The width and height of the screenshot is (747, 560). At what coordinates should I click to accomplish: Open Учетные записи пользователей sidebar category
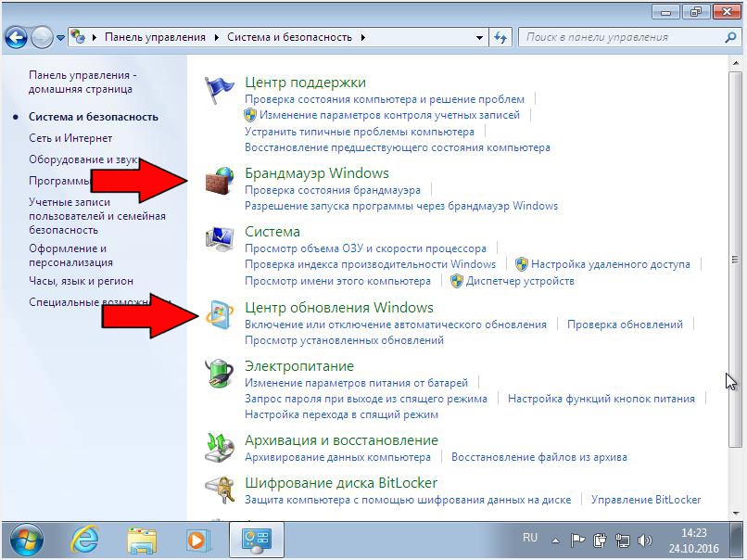pyautogui.click(x=97, y=216)
